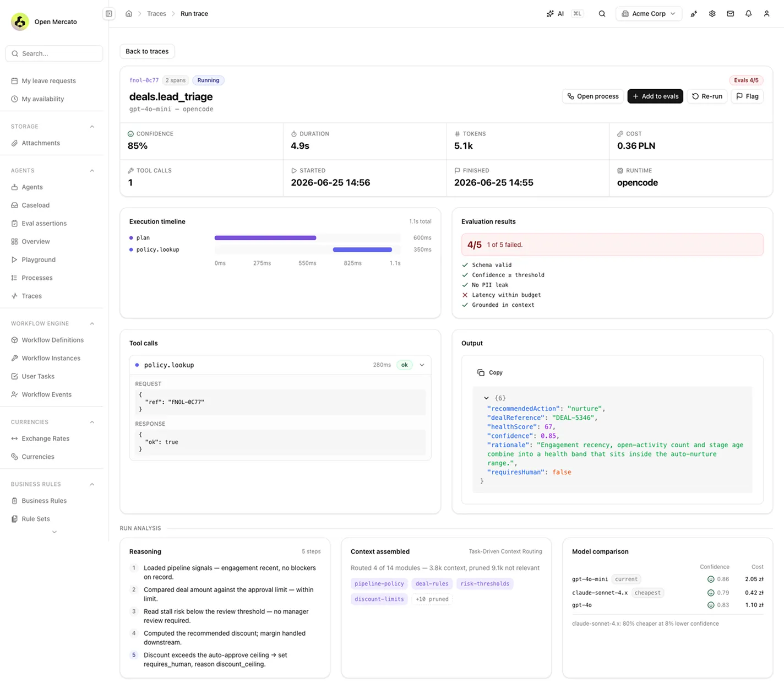
Task: Collapse the Workflow Engine section
Action: click(92, 324)
